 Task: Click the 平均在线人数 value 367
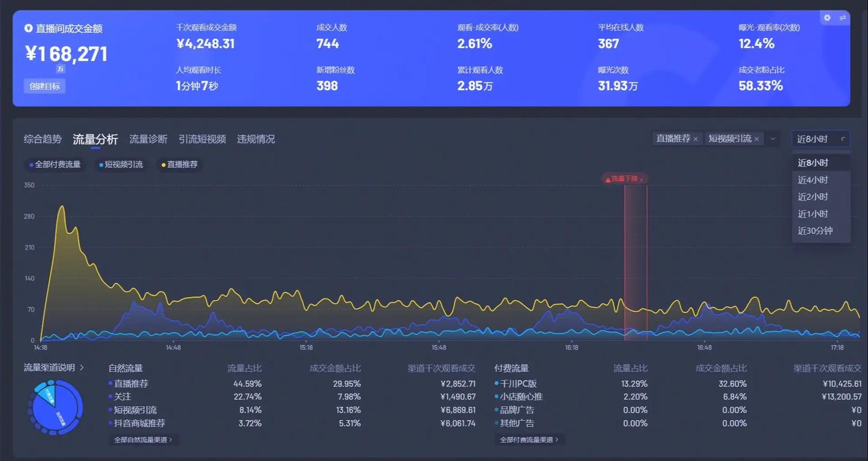pos(609,44)
